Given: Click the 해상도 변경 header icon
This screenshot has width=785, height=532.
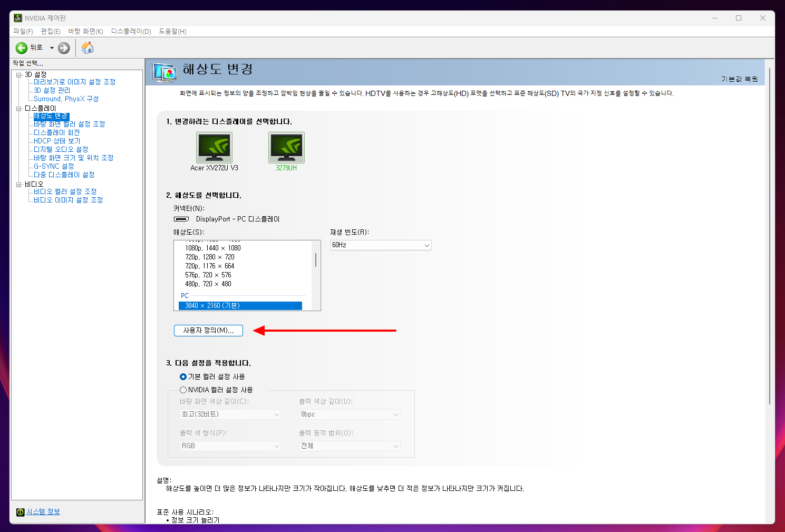Looking at the screenshot, I should point(164,72).
